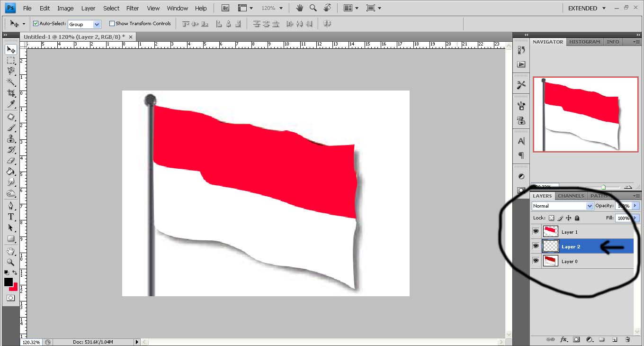Select the Horizontal Type tool
Viewport: 644px width, 346px height.
(x=10, y=217)
